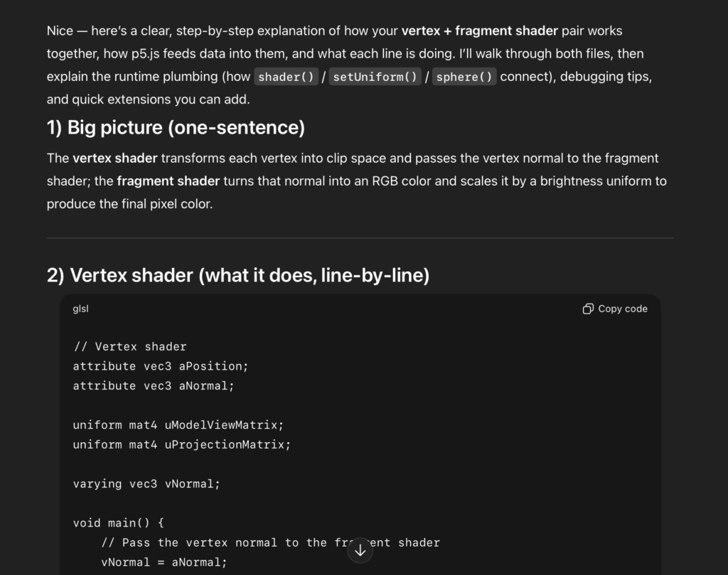This screenshot has width=728, height=575.
Task: Click the "2) Vertex shader" section heading
Action: tap(238, 275)
